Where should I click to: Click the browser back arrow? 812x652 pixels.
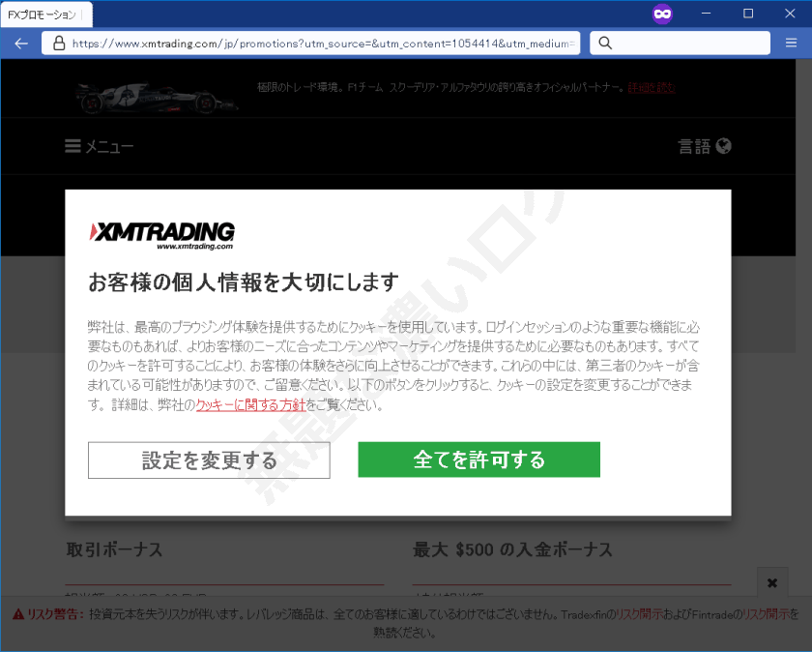[x=21, y=44]
